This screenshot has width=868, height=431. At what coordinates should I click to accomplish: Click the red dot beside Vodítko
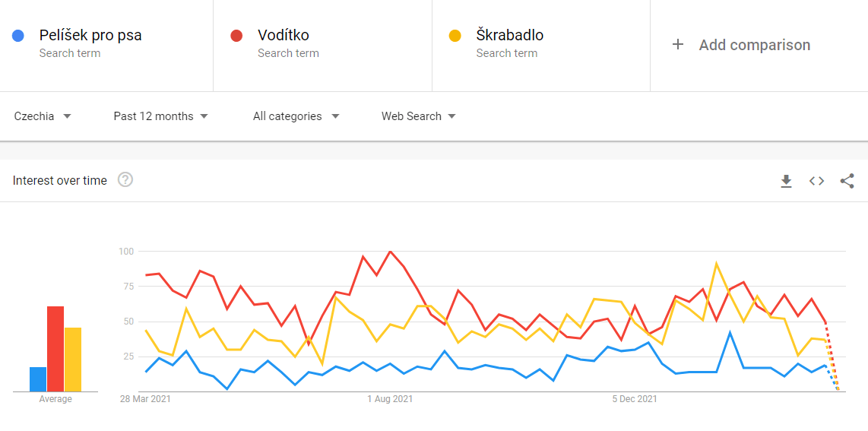point(236,36)
